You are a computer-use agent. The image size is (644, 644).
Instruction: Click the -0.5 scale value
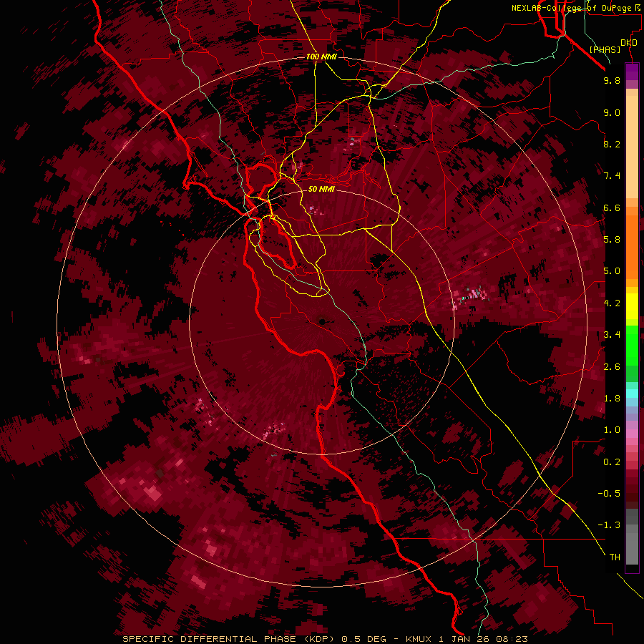point(609,494)
